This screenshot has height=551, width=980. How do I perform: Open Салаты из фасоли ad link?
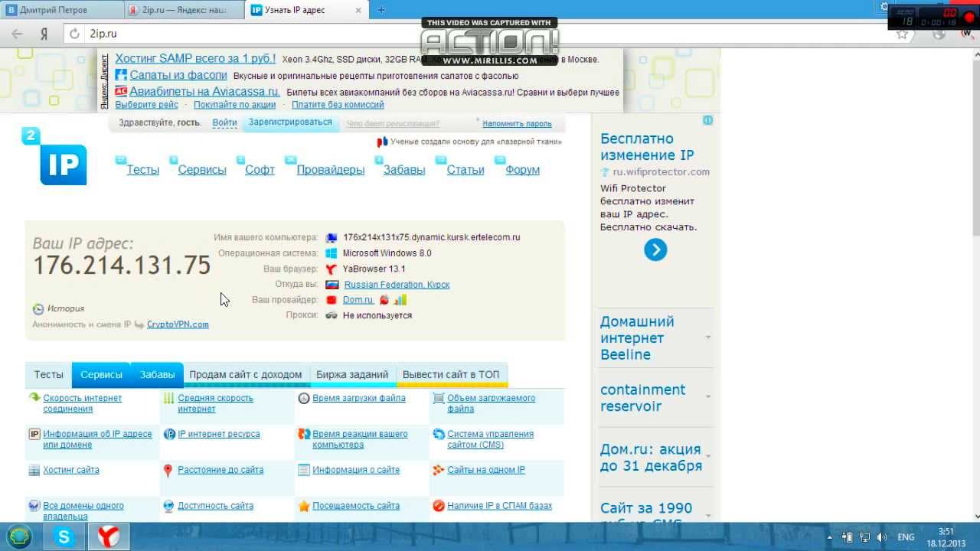(x=178, y=75)
